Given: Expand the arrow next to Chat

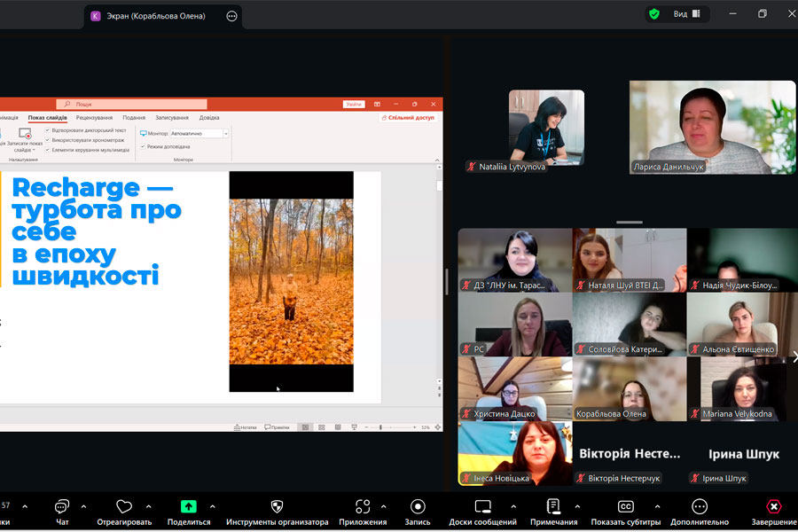Looking at the screenshot, I should [x=83, y=506].
